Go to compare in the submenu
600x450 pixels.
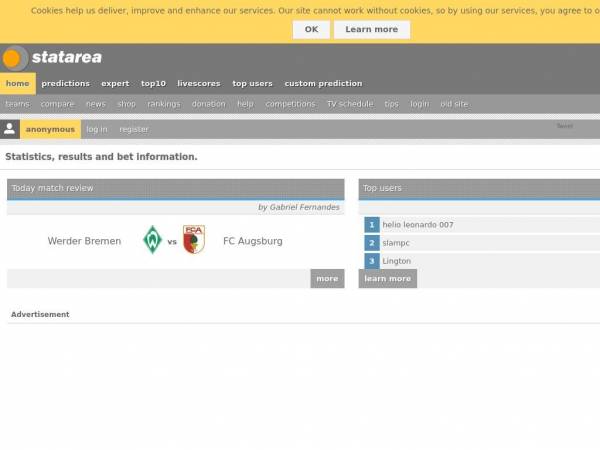[x=57, y=104]
